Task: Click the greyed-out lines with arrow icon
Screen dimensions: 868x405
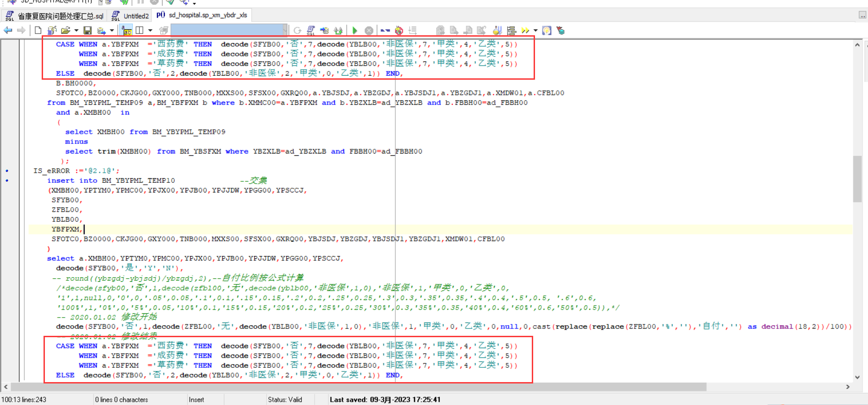Action: pyautogui.click(x=413, y=30)
